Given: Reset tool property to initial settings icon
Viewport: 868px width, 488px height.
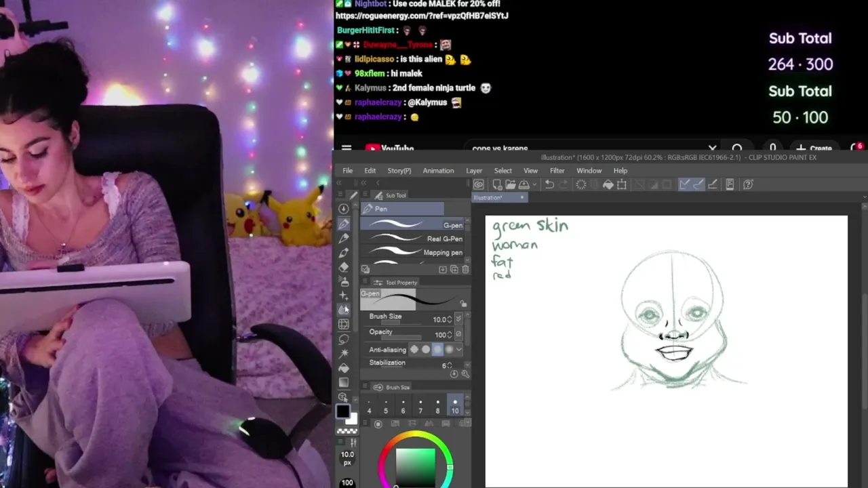Looking at the screenshot, I should pyautogui.click(x=454, y=374).
